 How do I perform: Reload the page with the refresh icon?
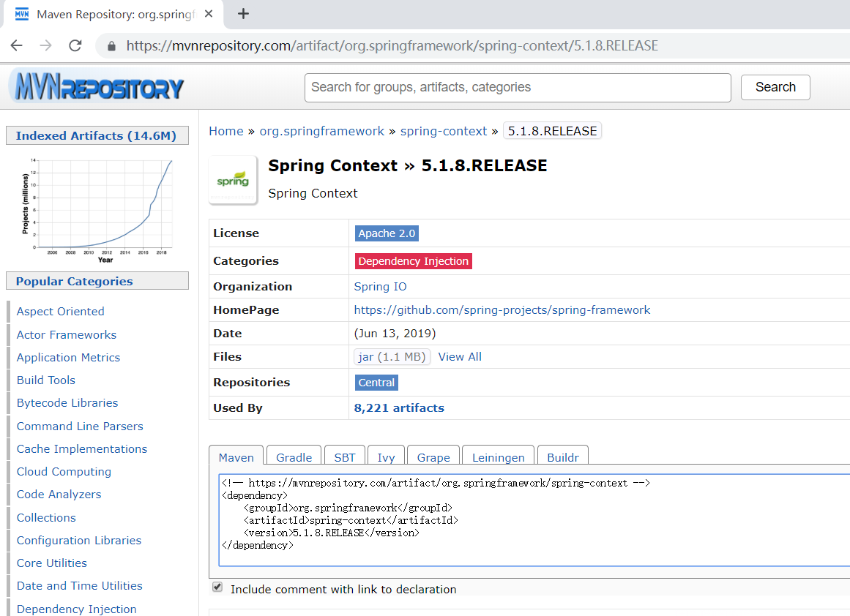pos(75,45)
